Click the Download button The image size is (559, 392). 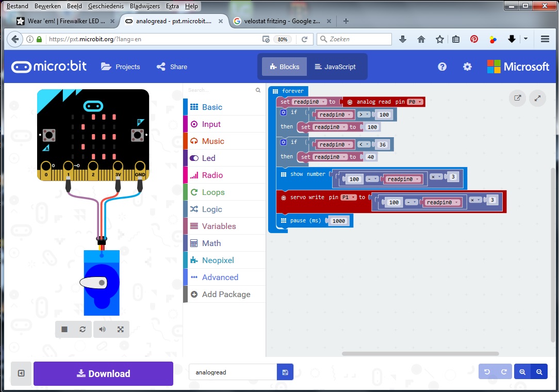coord(103,373)
